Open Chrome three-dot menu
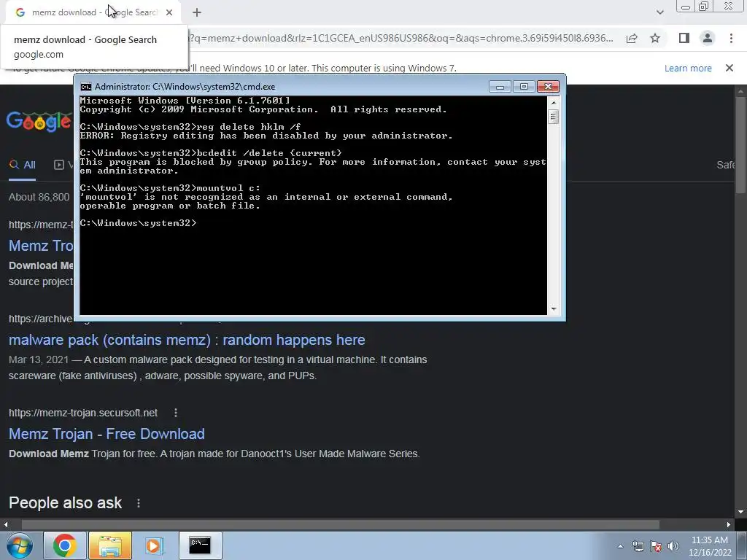 coord(731,38)
